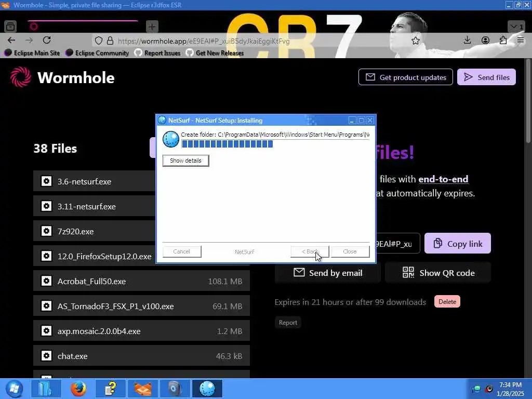532x399 pixels.
Task: Click the NetSurf globe icon in installer
Action: (x=170, y=139)
